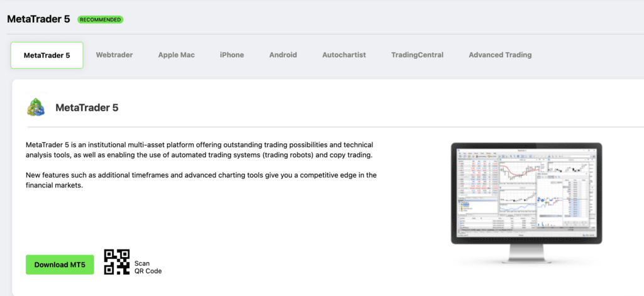The image size is (644, 296).
Task: Select the MetaTrader 5 tab
Action: pyautogui.click(x=47, y=55)
